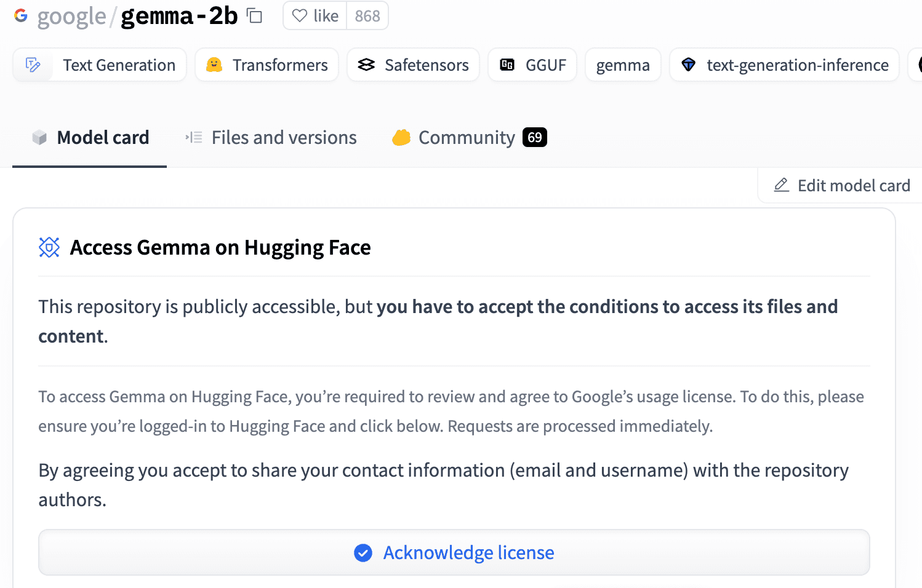The height and width of the screenshot is (588, 922).
Task: Select the Safetensors tag
Action: pos(413,65)
